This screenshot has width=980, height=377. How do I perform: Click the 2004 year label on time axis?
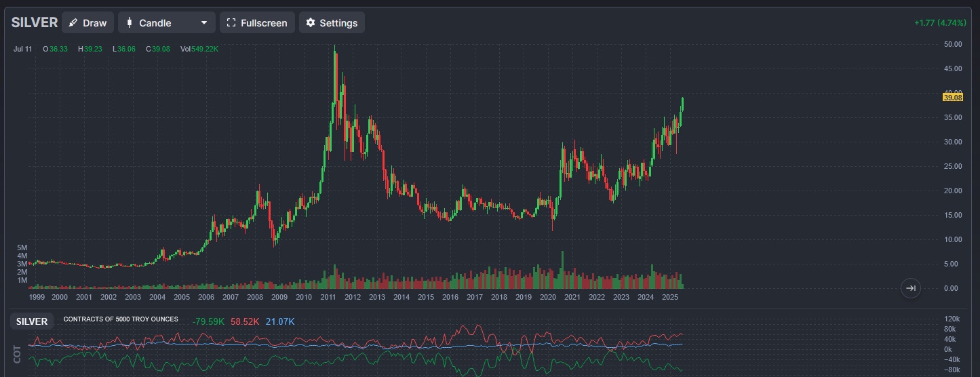tap(157, 297)
